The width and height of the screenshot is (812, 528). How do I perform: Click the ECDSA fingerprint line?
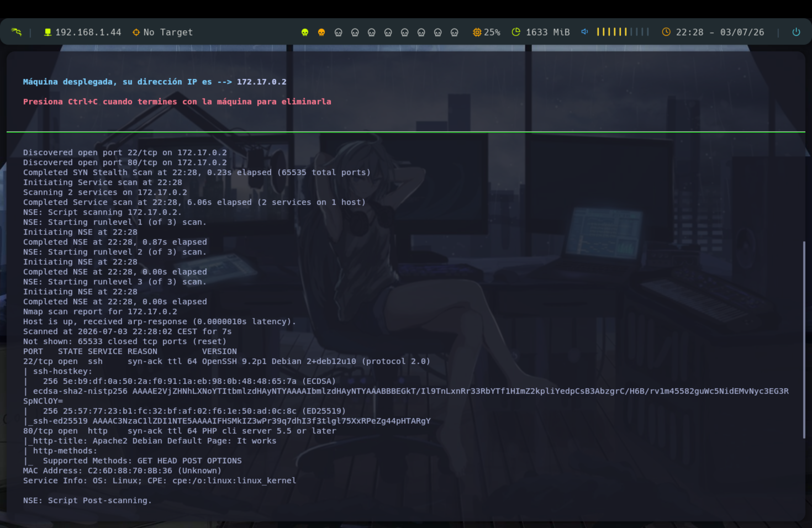pyautogui.click(x=180, y=381)
